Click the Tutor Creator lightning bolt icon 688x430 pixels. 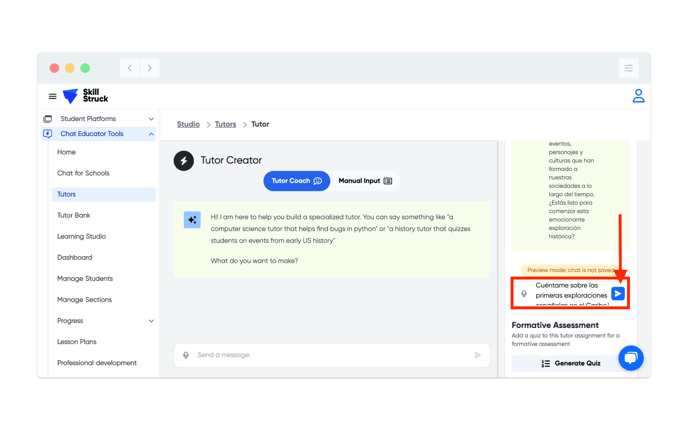point(183,161)
